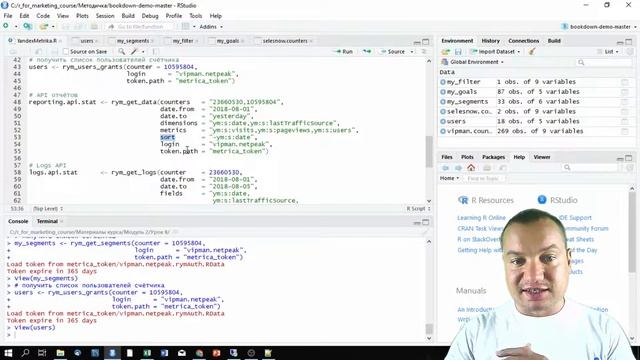Open the Import Dataset dropdown
640x360 pixels.
coord(495,52)
